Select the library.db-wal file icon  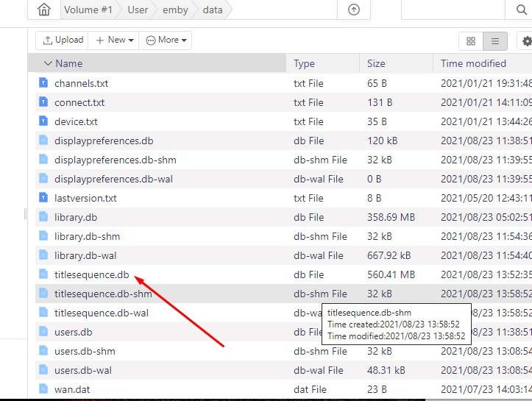tap(43, 255)
